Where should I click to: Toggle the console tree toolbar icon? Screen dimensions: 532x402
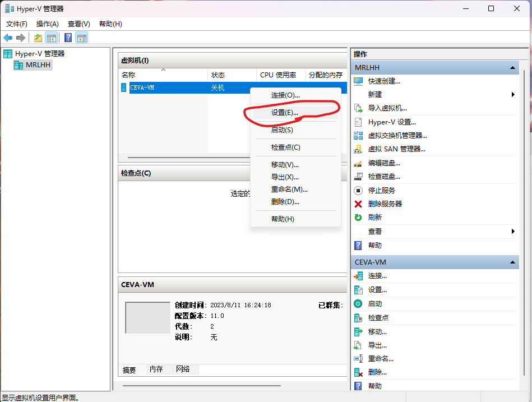point(51,38)
